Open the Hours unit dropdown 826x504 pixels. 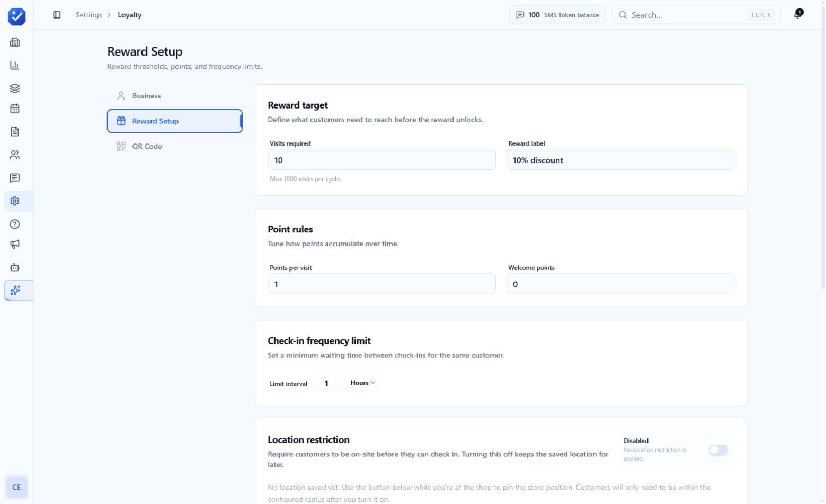click(362, 383)
